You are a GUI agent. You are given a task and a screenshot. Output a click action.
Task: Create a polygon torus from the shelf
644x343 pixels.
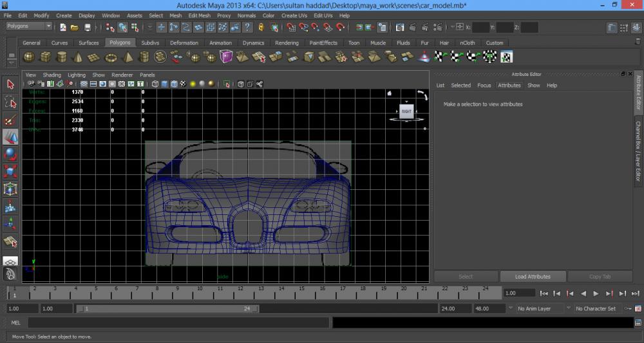(x=111, y=57)
